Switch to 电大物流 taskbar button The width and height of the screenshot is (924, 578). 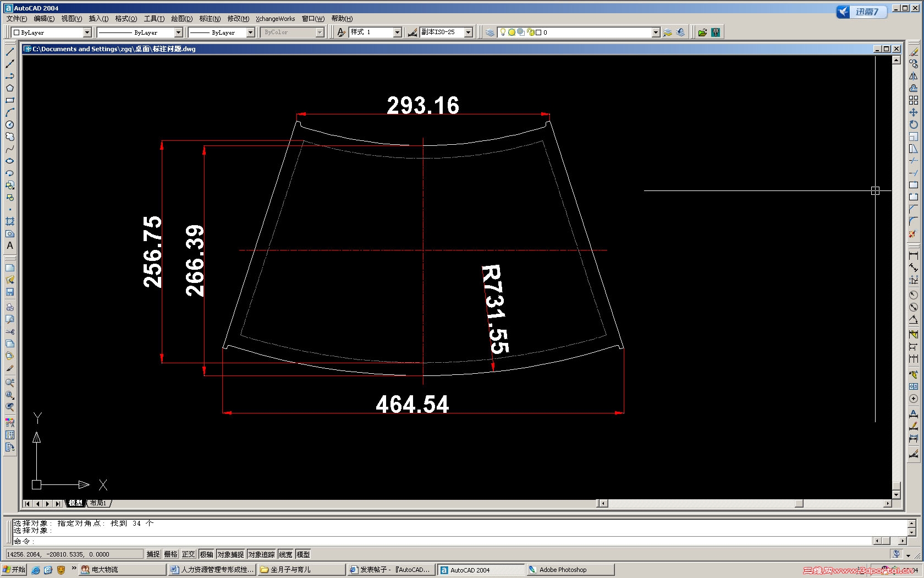click(x=122, y=570)
